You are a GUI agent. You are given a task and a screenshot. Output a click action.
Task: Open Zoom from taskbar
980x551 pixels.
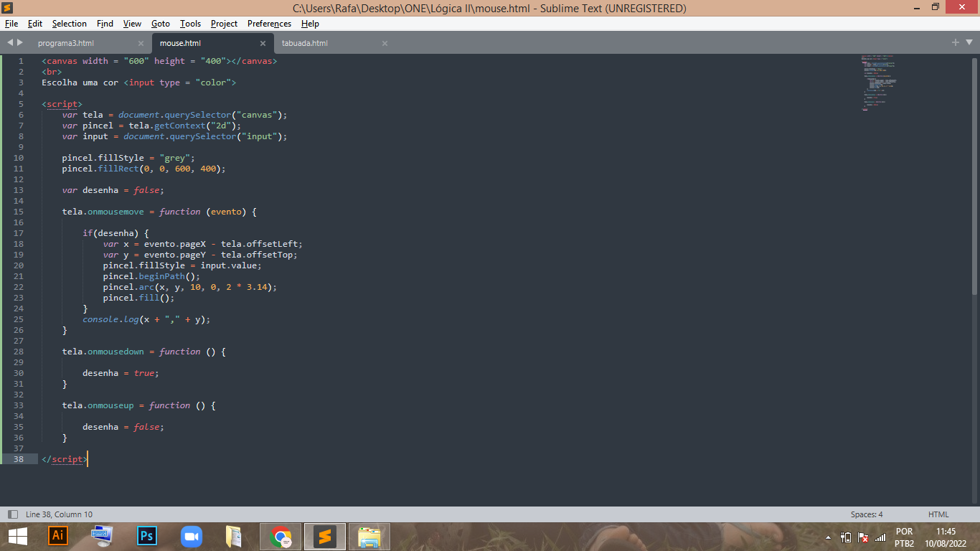192,536
